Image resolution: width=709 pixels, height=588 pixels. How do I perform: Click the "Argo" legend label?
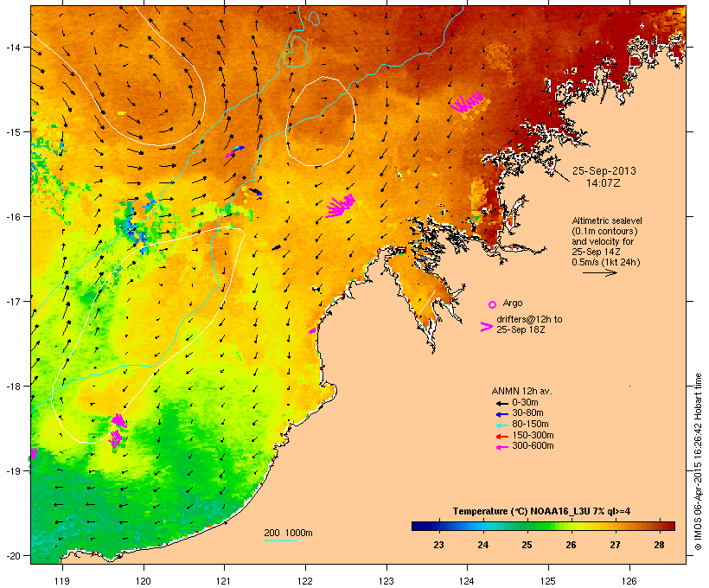(513, 303)
